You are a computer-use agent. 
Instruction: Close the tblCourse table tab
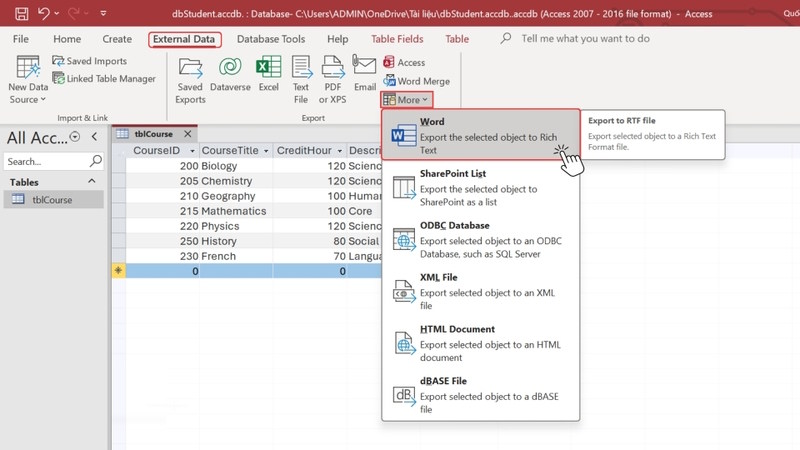coord(190,134)
